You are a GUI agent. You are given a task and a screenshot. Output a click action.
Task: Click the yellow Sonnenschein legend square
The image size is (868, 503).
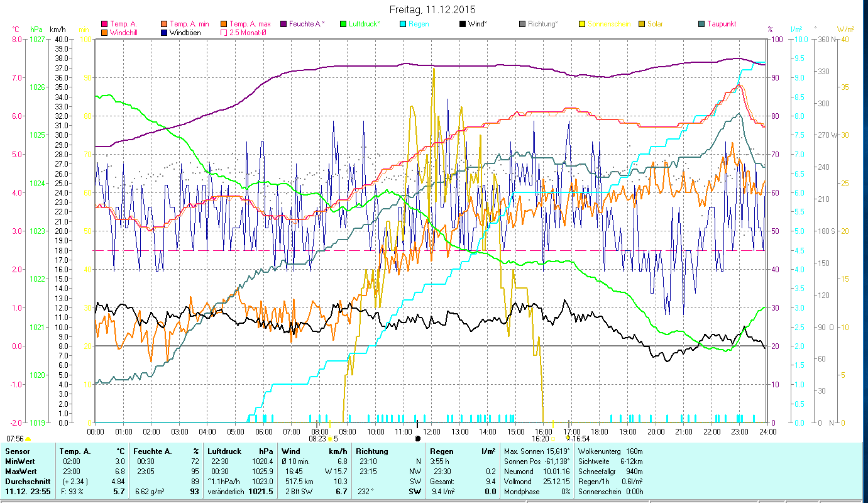[582, 24]
